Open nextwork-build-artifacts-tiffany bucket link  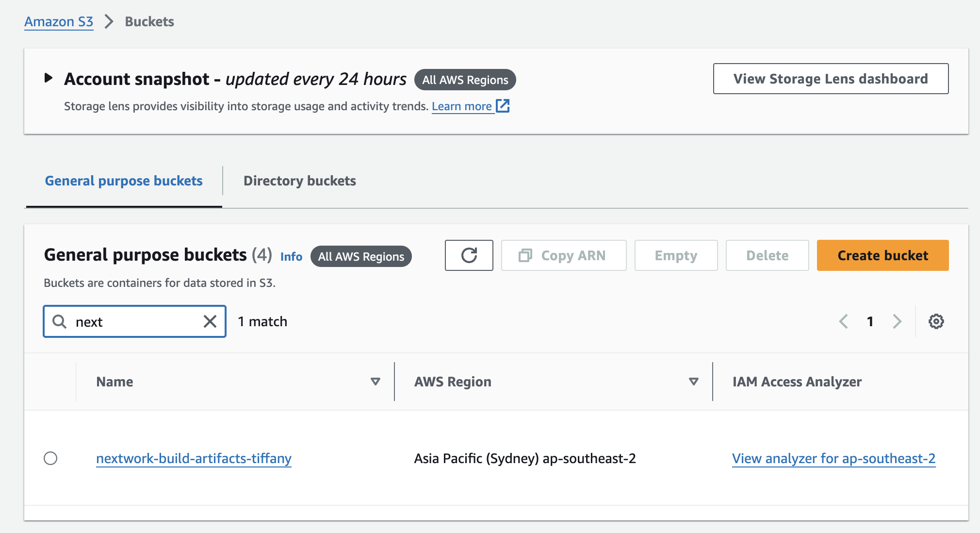click(x=194, y=458)
